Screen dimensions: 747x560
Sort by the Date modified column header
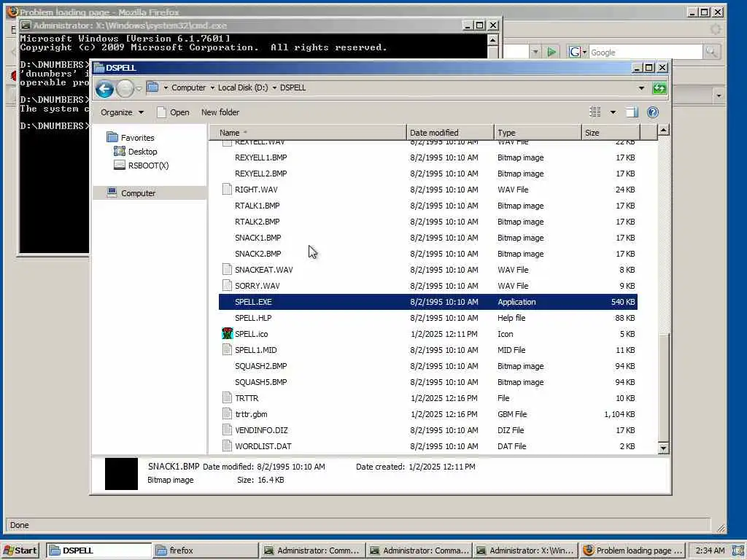(x=450, y=133)
